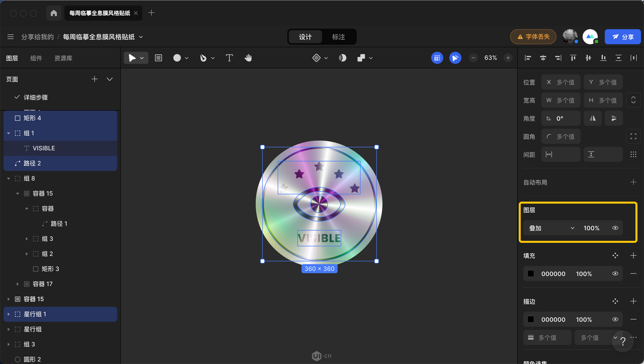Toggle fill visibility eye icon
This screenshot has width=644, height=364.
(615, 274)
